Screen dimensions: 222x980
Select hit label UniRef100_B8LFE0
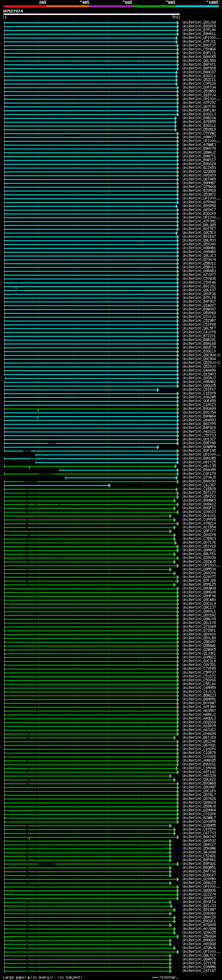click(x=199, y=554)
